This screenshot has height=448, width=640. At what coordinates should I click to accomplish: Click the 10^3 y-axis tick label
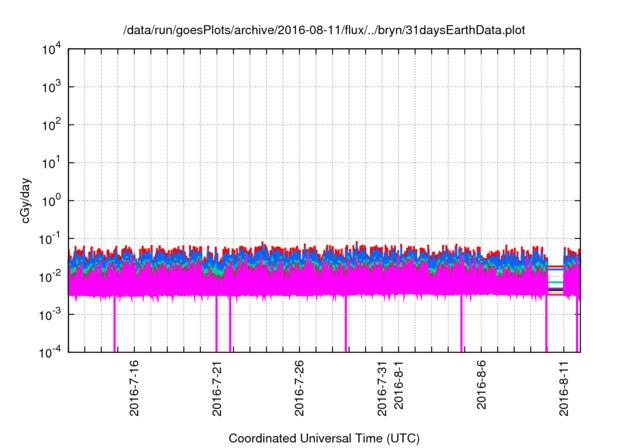coord(51,87)
